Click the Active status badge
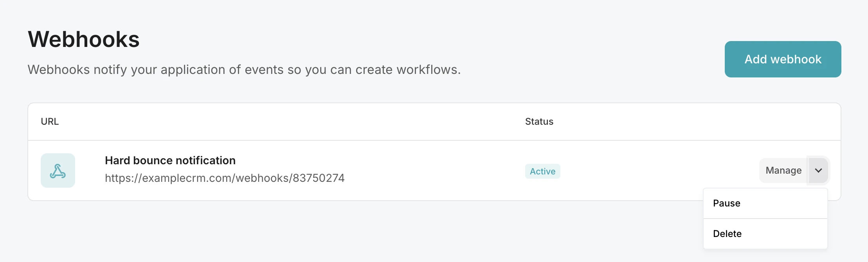The width and height of the screenshot is (868, 262). tap(542, 171)
